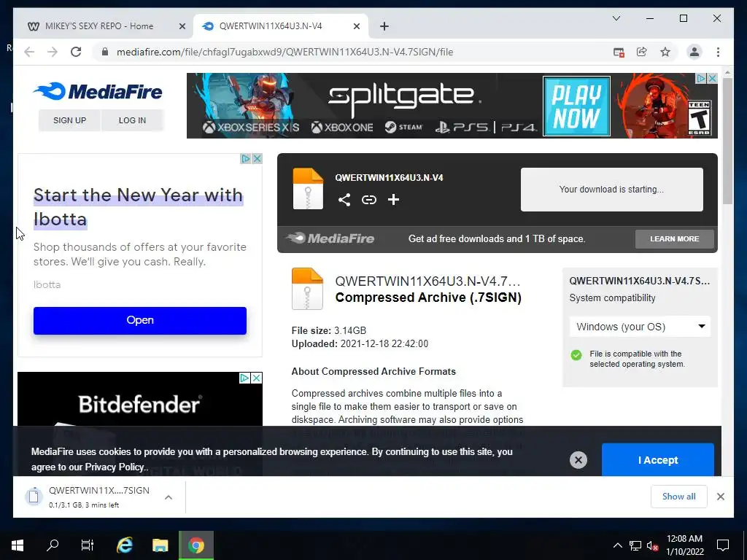Close the MIKEY'S SEXY REPO tab
This screenshot has width=747, height=560.
pos(182,26)
